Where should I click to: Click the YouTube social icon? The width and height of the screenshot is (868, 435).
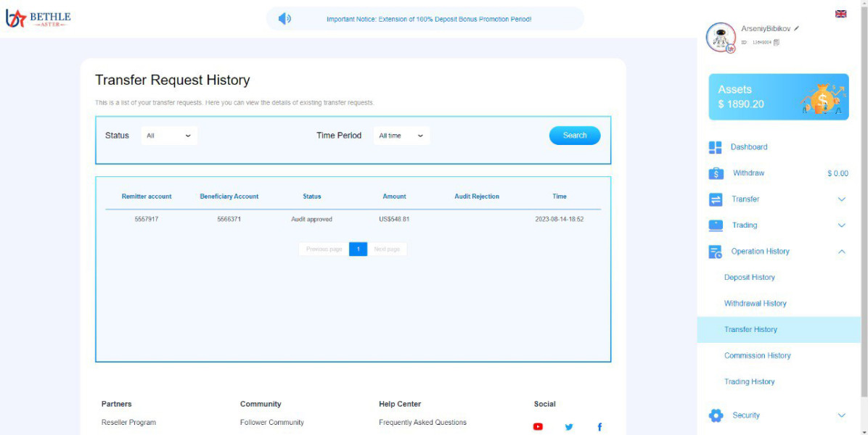tap(538, 427)
